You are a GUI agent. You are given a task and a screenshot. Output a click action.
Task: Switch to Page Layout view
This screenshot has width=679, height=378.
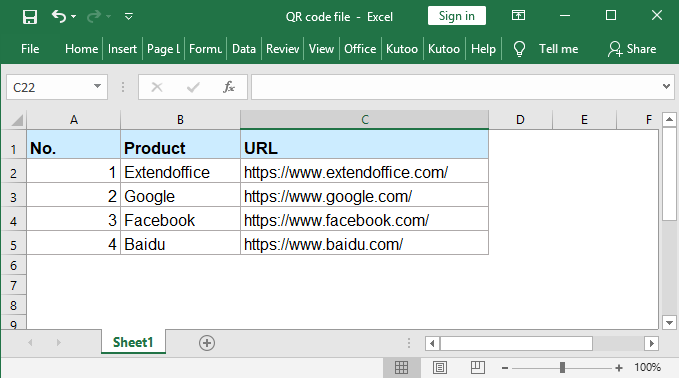click(x=440, y=368)
